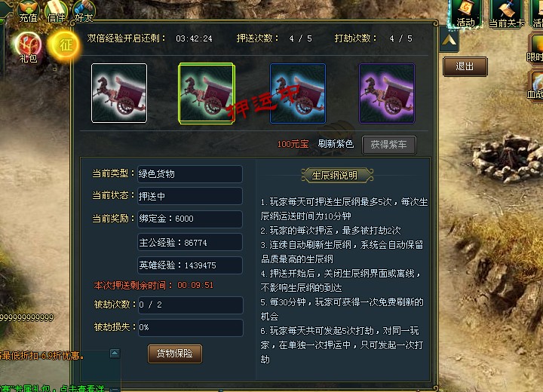
Task: Select the purple cargo cart
Action: click(386, 93)
